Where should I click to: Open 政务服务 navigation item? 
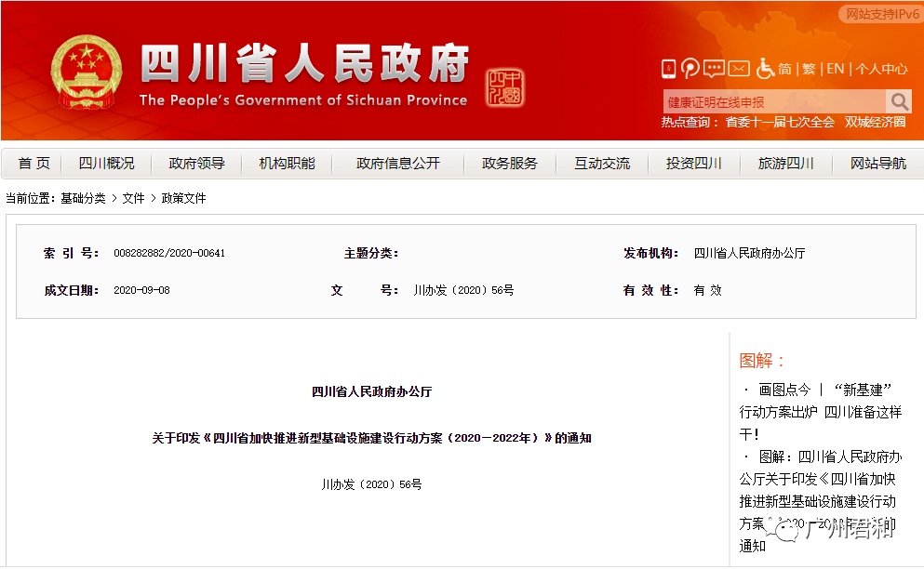510,163
